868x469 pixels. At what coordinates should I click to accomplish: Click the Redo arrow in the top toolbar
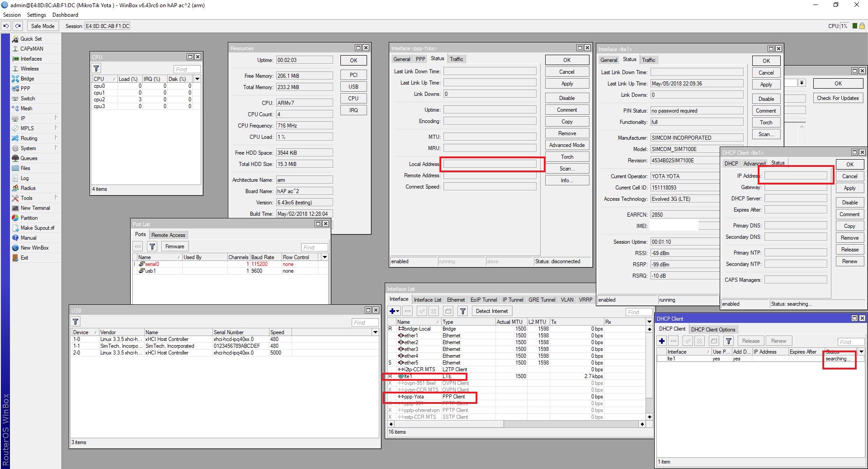[x=18, y=26]
